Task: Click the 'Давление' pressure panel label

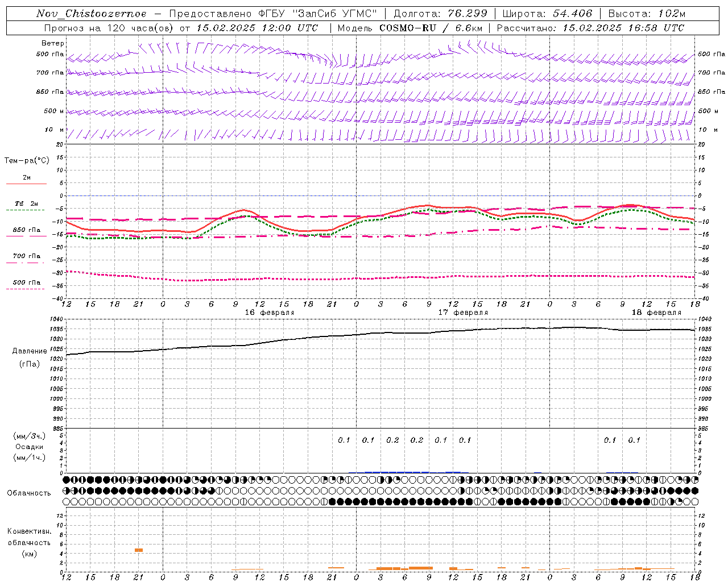Action: click(30, 351)
